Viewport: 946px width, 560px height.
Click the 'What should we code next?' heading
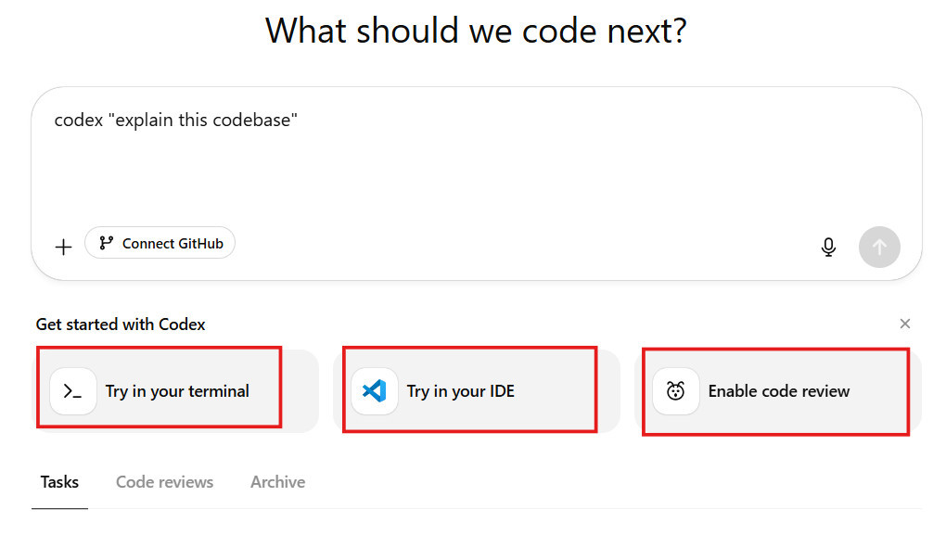pyautogui.click(x=476, y=31)
